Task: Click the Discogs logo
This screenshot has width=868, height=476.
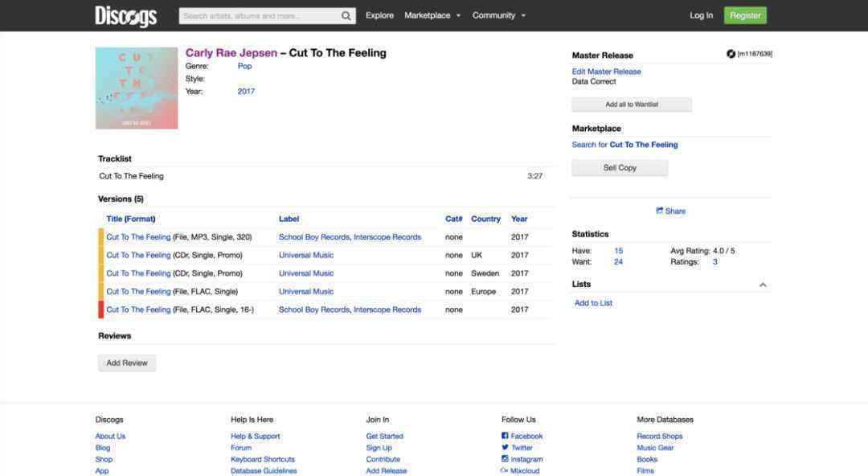Action: pyautogui.click(x=125, y=15)
